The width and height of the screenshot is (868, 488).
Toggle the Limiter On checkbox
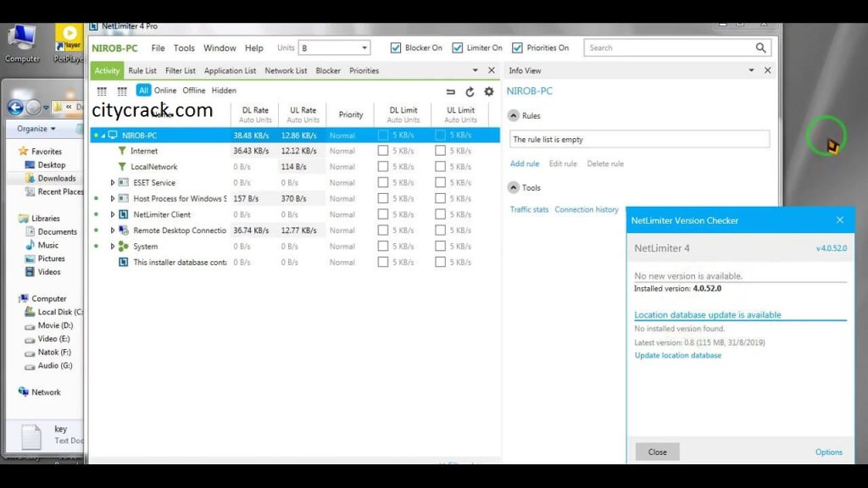457,48
